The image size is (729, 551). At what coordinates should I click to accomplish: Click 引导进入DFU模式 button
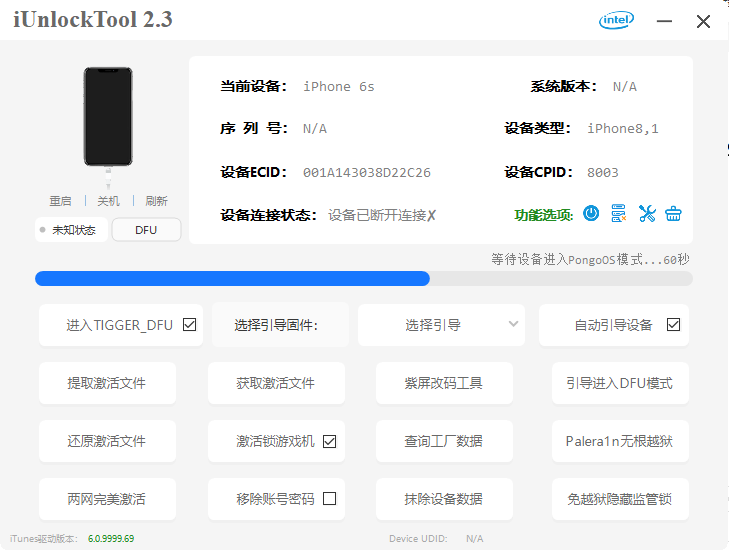coord(620,383)
